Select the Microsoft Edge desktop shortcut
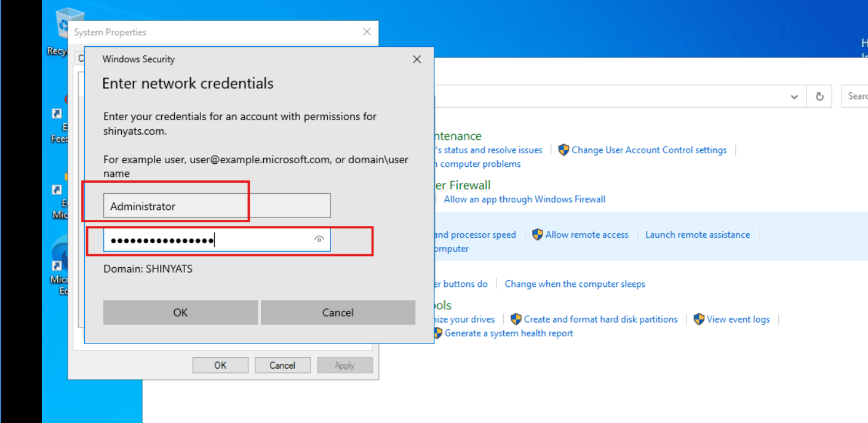Viewport: 868px width, 423px height. coord(60,265)
